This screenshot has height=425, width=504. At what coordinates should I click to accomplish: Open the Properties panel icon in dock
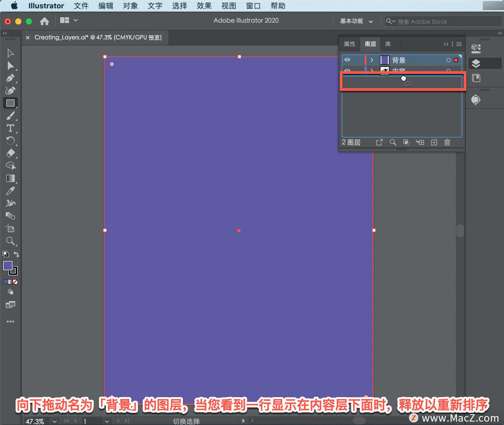476,48
